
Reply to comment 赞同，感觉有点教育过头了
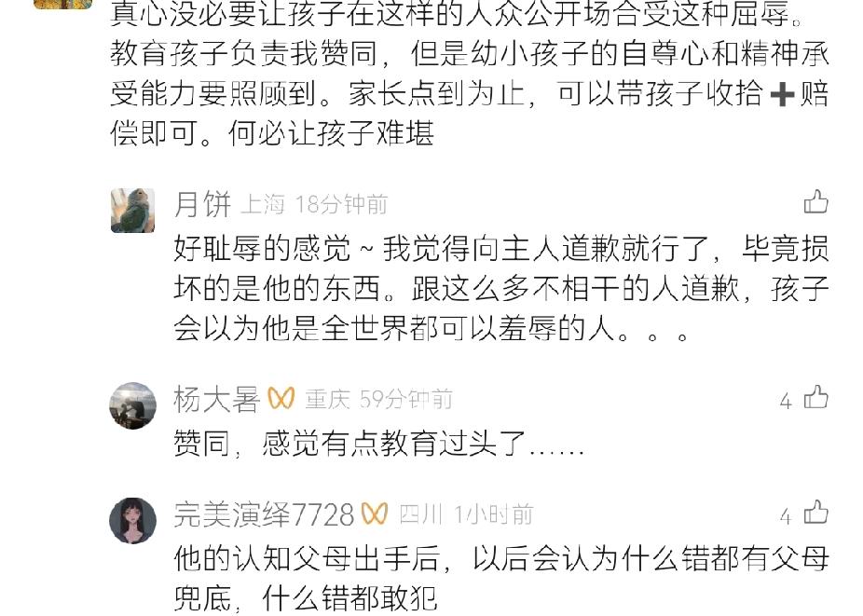[378, 444]
